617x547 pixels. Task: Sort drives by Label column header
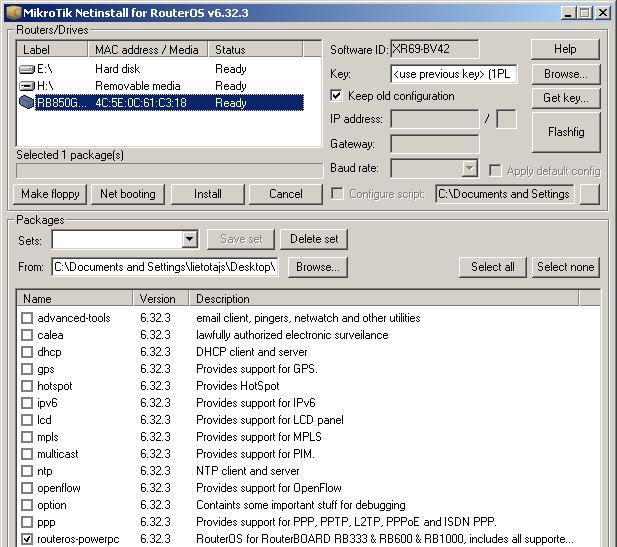click(52, 50)
